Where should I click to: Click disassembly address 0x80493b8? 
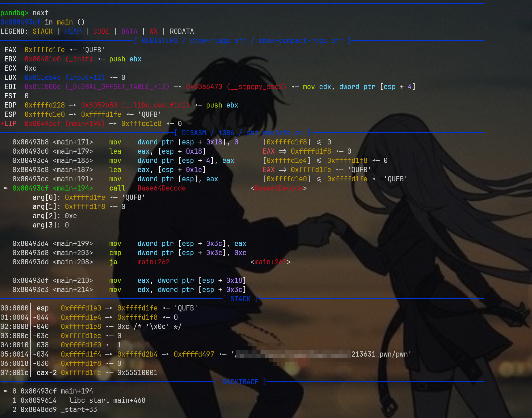(31, 142)
